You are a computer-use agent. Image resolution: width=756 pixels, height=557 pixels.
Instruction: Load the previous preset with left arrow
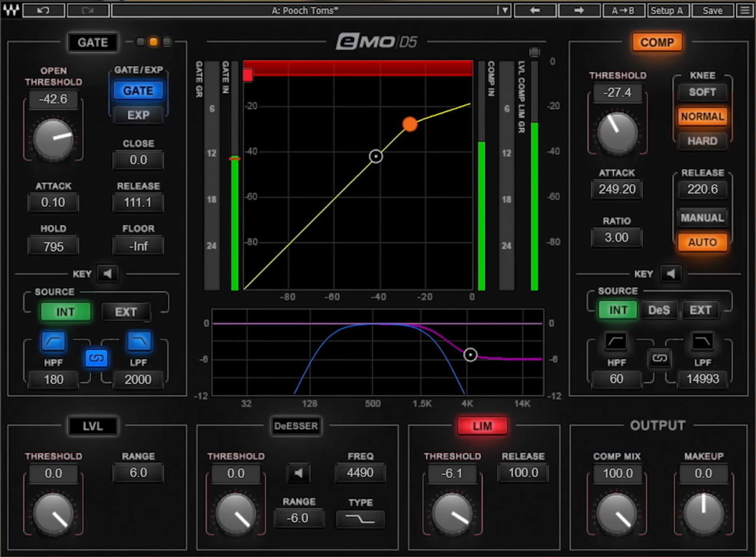pos(535,10)
